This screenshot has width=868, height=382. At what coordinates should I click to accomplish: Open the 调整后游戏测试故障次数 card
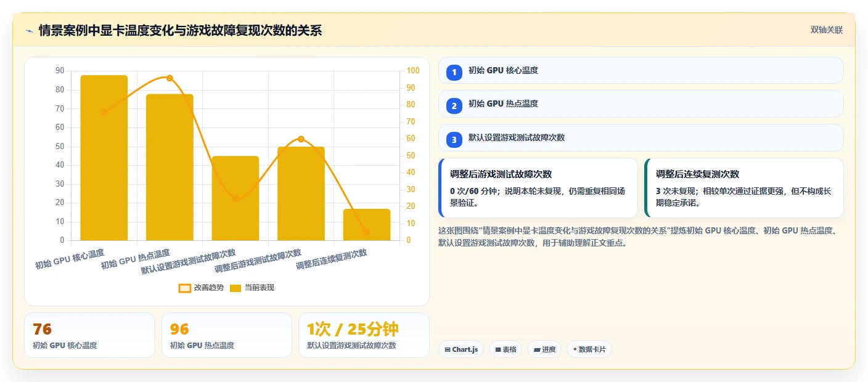[x=538, y=188]
